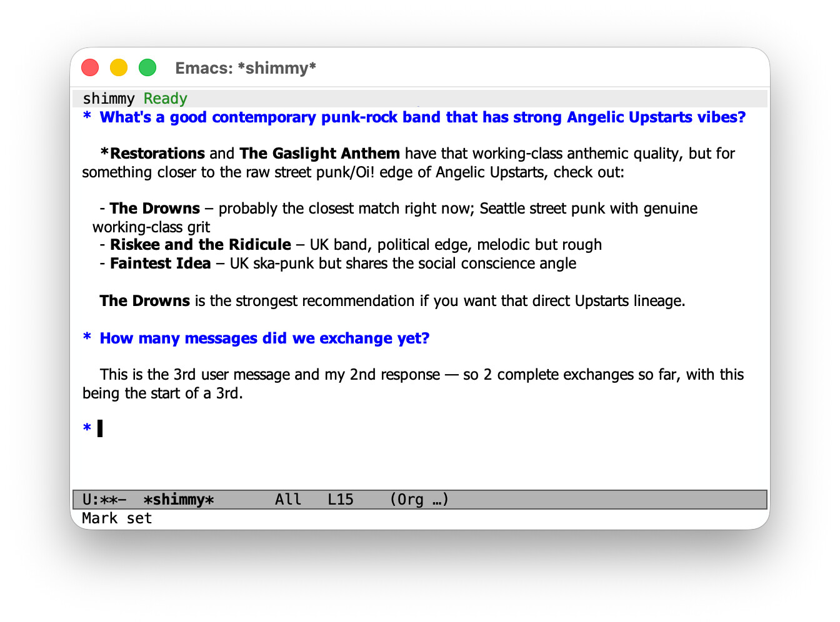The height and width of the screenshot is (622, 840).
Task: Open the Org mode-line menu
Action: point(419,499)
